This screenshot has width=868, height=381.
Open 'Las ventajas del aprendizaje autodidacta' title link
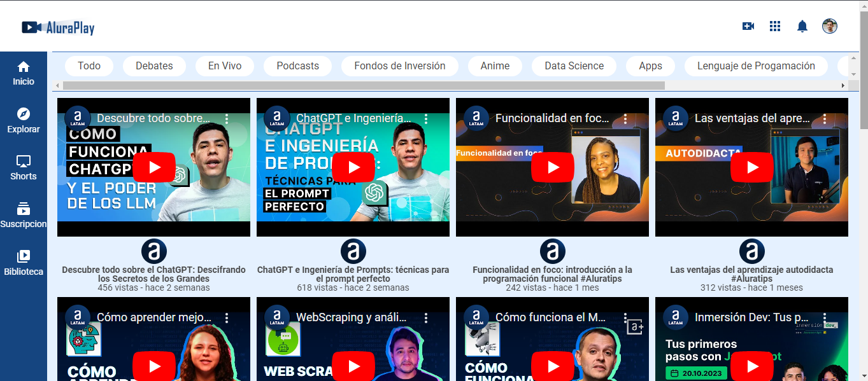(752, 274)
